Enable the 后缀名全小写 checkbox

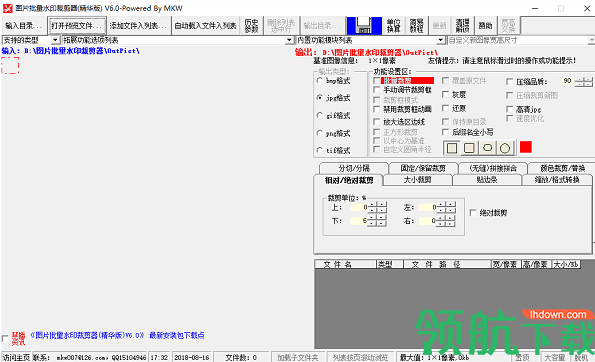445,132
